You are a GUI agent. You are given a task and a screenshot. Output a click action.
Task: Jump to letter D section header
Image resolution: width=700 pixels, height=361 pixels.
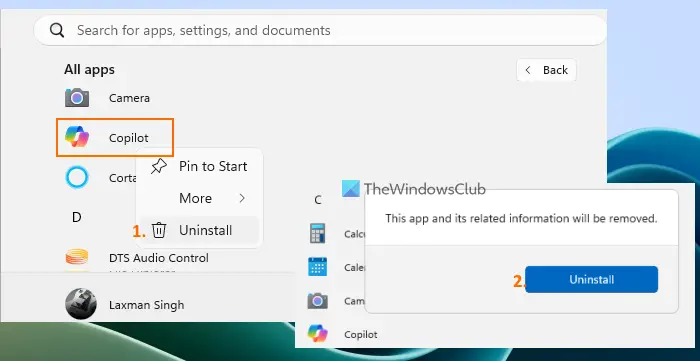tap(77, 217)
